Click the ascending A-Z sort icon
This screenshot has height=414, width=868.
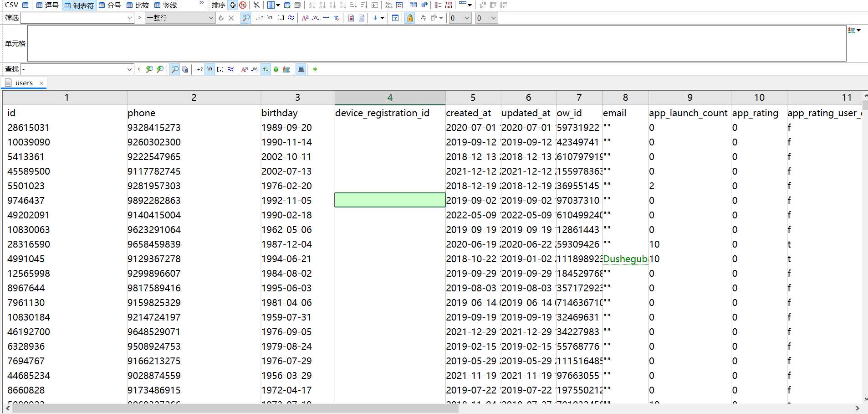coord(312,5)
